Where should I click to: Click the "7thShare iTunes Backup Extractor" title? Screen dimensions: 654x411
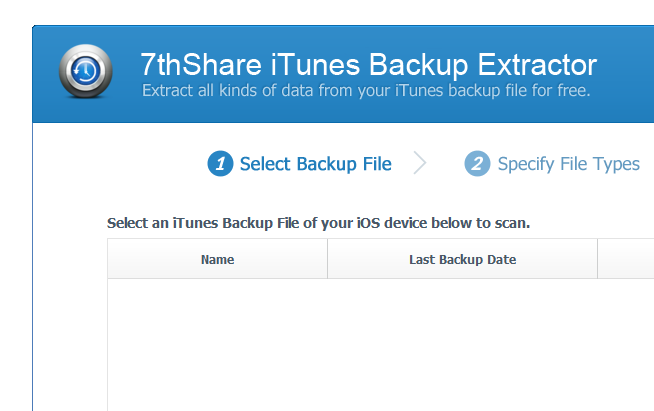(368, 66)
